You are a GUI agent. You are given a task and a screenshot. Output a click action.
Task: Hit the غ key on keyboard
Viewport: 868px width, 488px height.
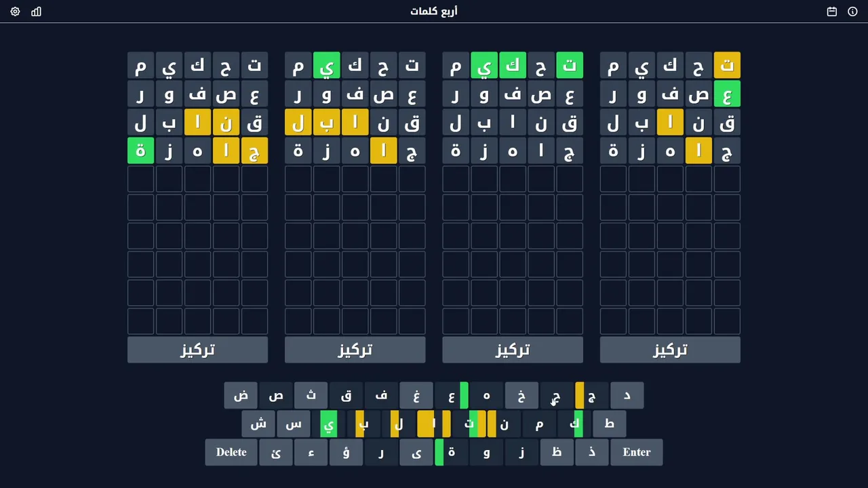(x=416, y=395)
